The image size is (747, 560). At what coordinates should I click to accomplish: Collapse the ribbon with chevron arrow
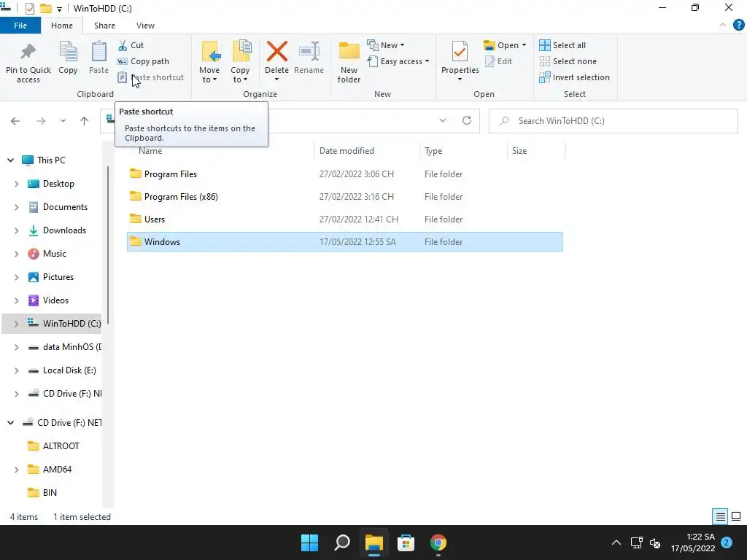point(723,26)
